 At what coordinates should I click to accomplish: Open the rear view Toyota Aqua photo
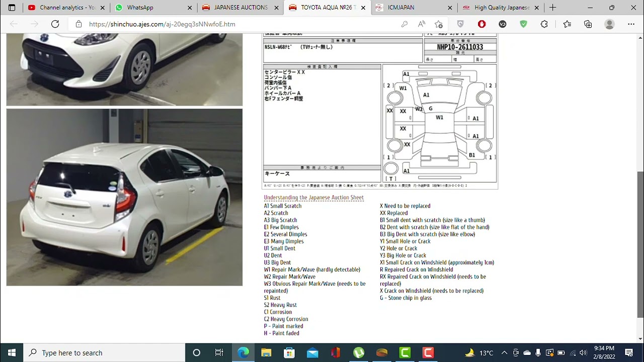point(124,197)
